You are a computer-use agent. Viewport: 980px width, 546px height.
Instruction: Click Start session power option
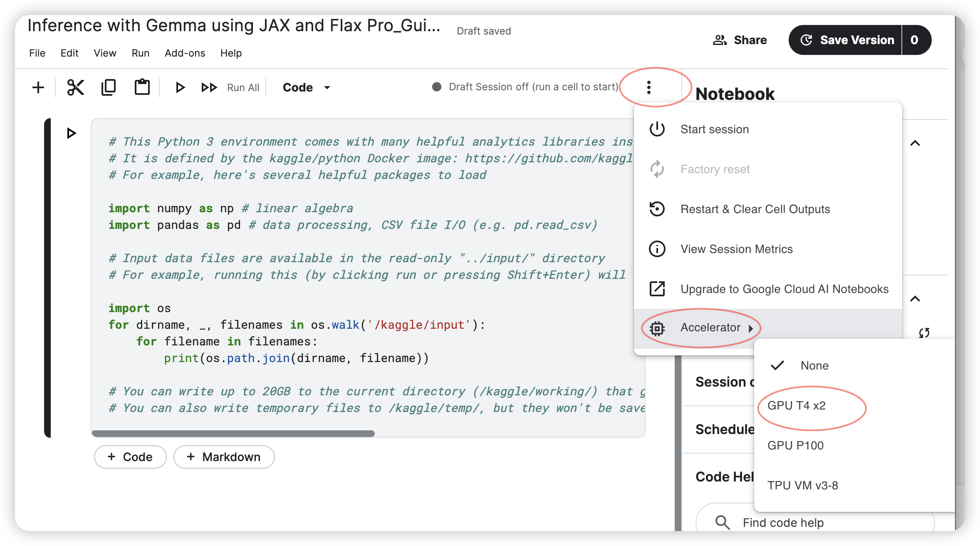coord(714,129)
